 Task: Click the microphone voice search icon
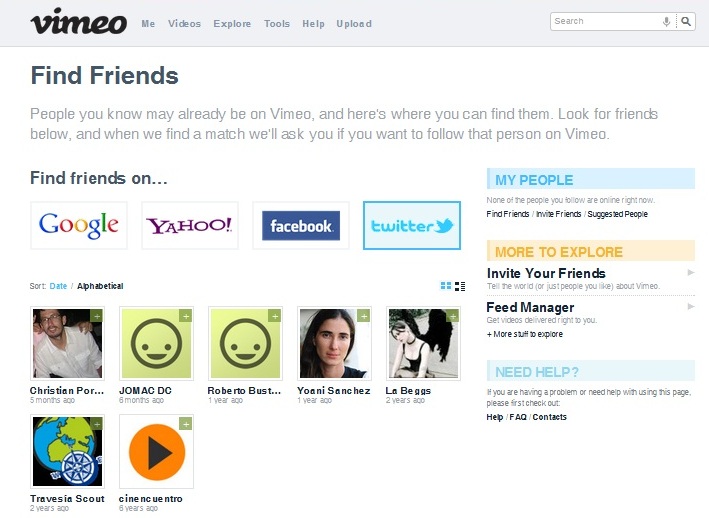pos(666,21)
